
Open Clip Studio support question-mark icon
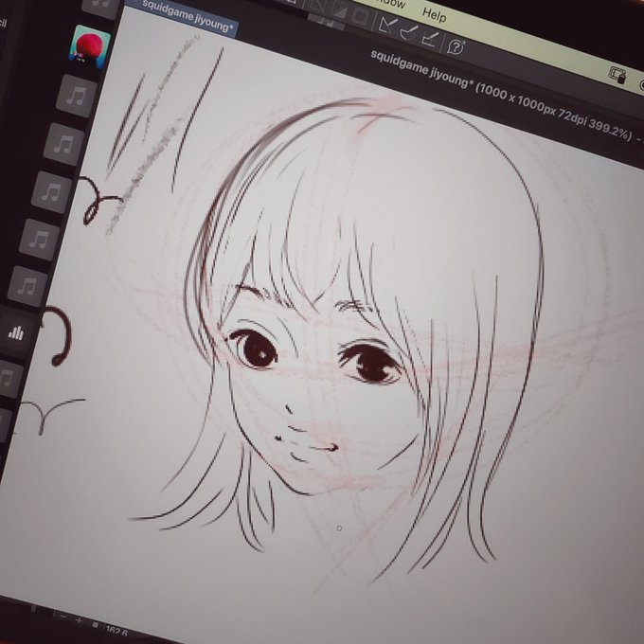(456, 46)
